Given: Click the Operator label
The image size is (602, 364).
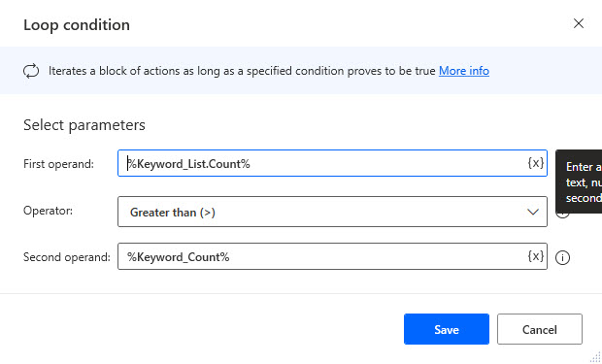Looking at the screenshot, I should 48,211.
